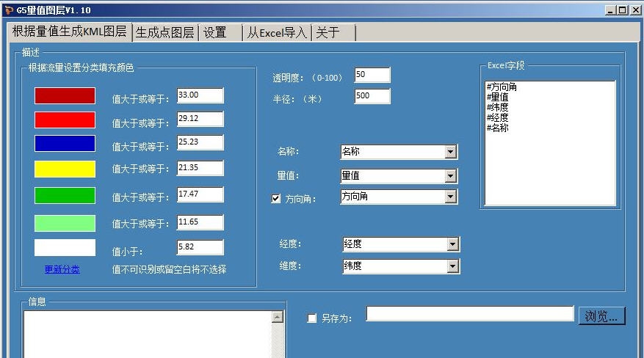This screenshot has width=644, height=358.
Task: Click the threshold field showing 17.47
Action: click(x=200, y=194)
